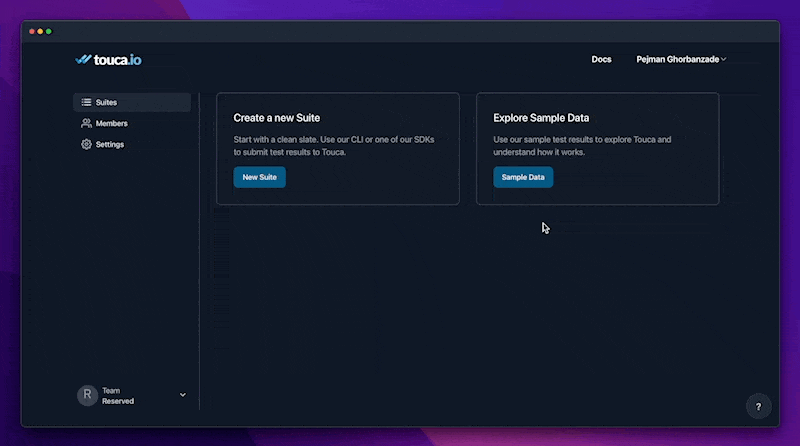Click the yellow minimize window button
Screen dimensions: 800x446
coord(40,32)
